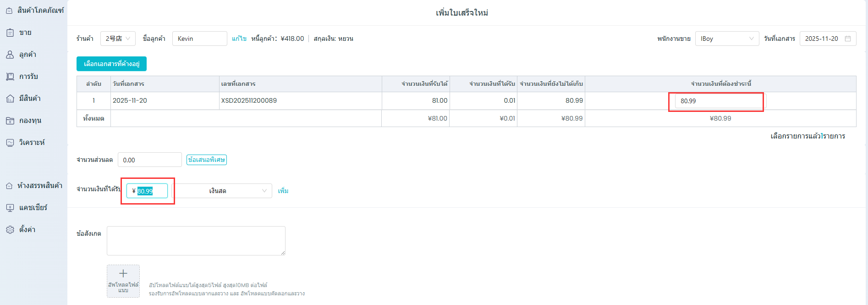Click the แก้ไข edit link beside customer
This screenshot has width=868, height=305.
239,39
